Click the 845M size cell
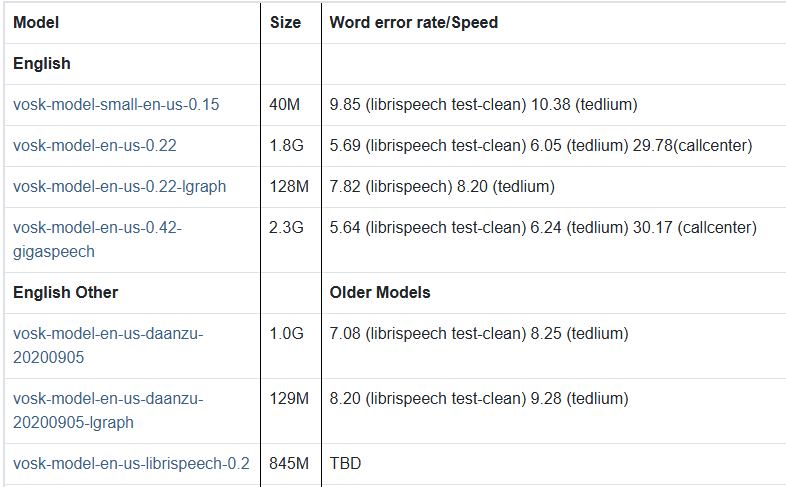The height and width of the screenshot is (487, 786). [290, 463]
